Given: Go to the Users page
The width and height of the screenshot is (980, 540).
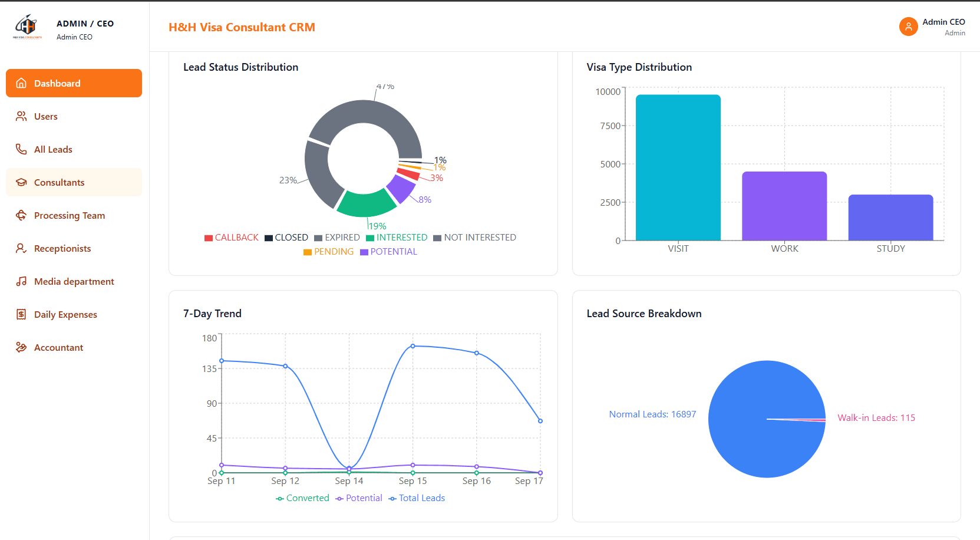Looking at the screenshot, I should (x=74, y=116).
